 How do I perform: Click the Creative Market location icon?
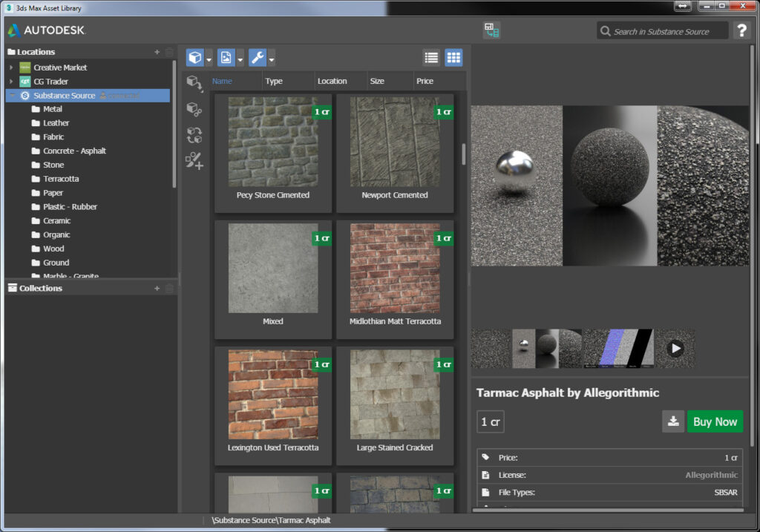pyautogui.click(x=25, y=68)
